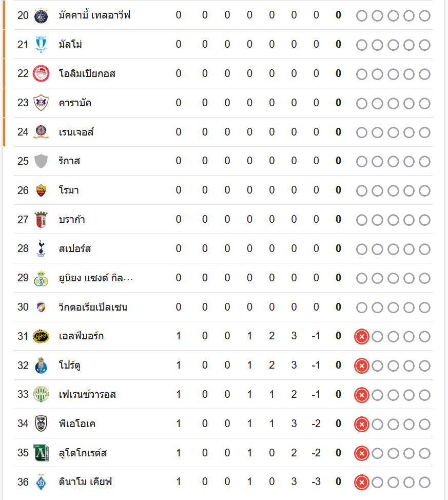
Task: Click the Elfsborg yellow crest in row 31
Action: click(41, 336)
